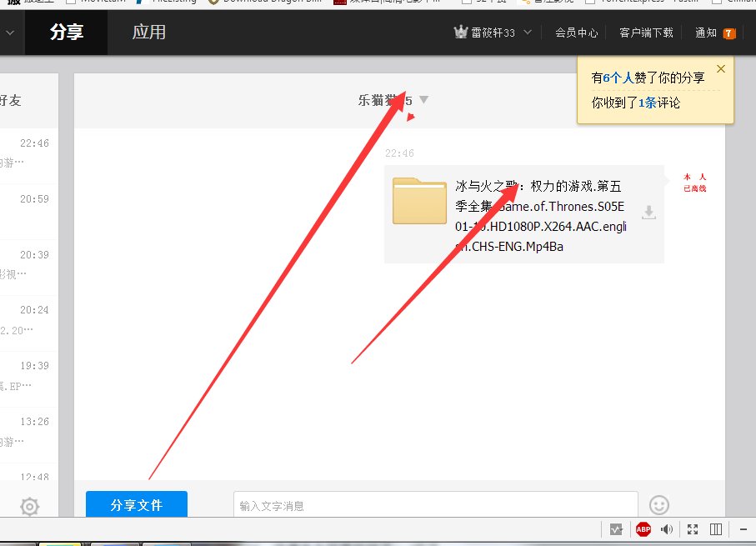
Task: Open the shared folder icon in the chat message
Action: click(x=419, y=203)
